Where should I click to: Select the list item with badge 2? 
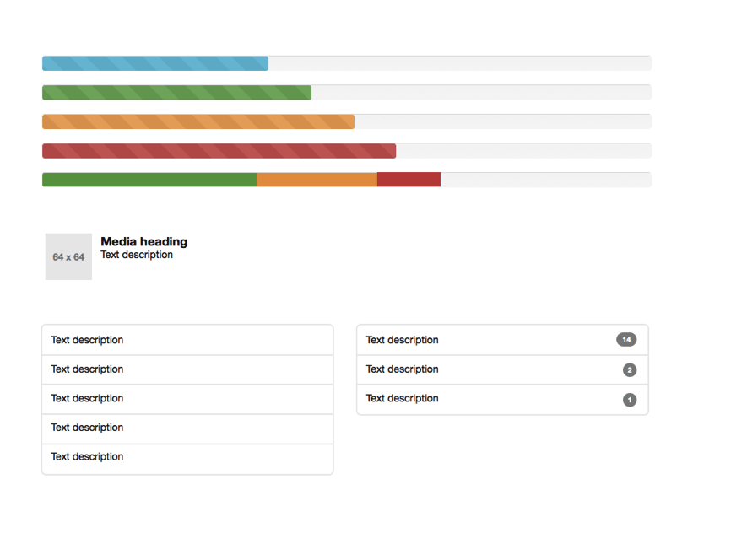pyautogui.click(x=502, y=369)
